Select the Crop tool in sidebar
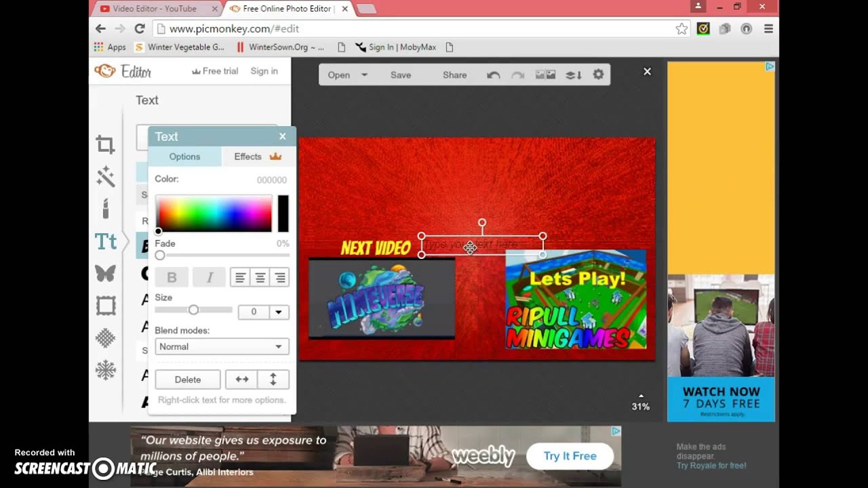The width and height of the screenshot is (868, 488). point(105,144)
